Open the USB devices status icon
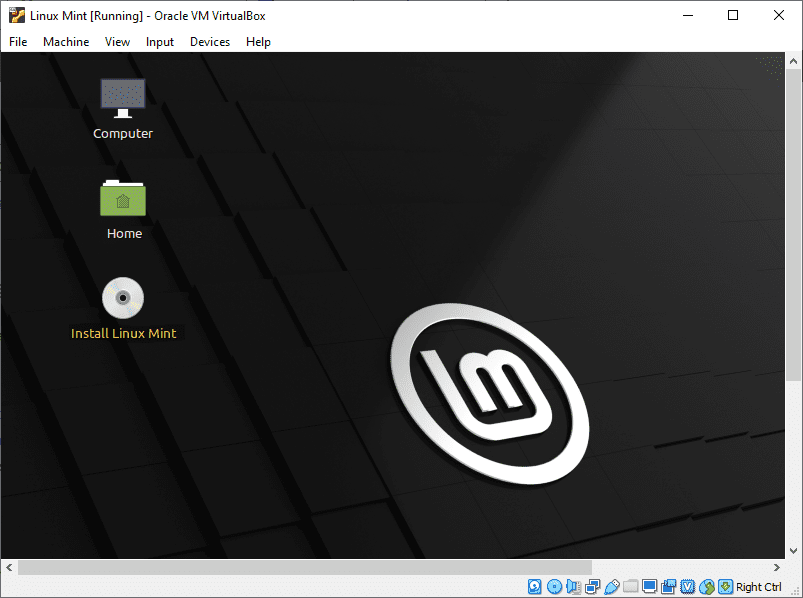Image resolution: width=803 pixels, height=598 pixels. pos(613,586)
